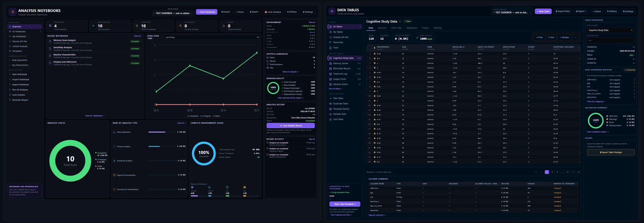
Task: Click View full mapping link
Action: 596,102
